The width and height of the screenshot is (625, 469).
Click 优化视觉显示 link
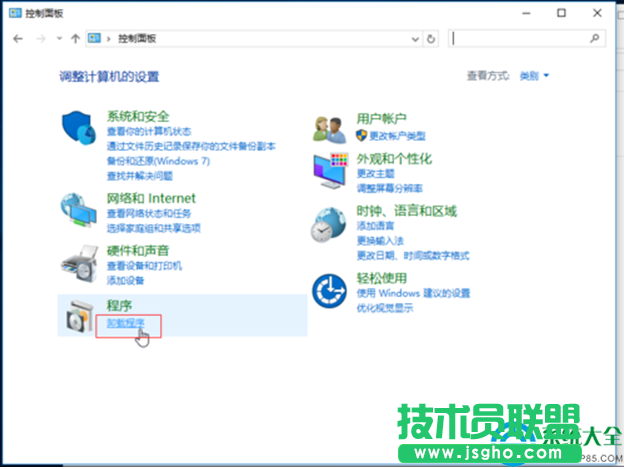(385, 308)
